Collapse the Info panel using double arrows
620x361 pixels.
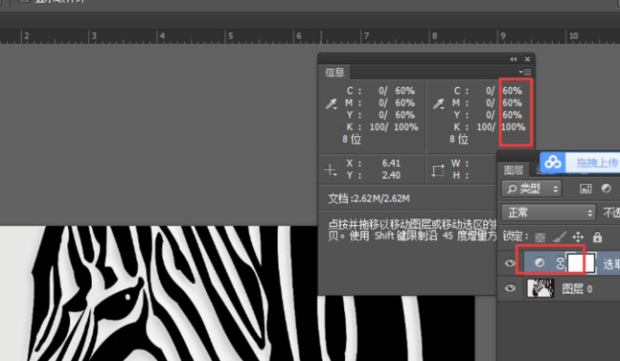[513, 59]
